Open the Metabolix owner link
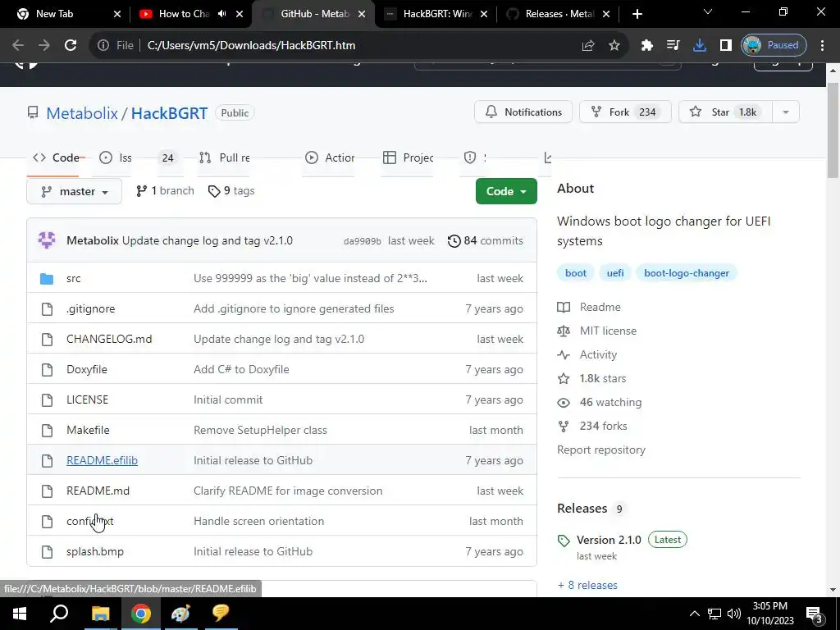Screen dimensions: 840x630 coord(82,113)
